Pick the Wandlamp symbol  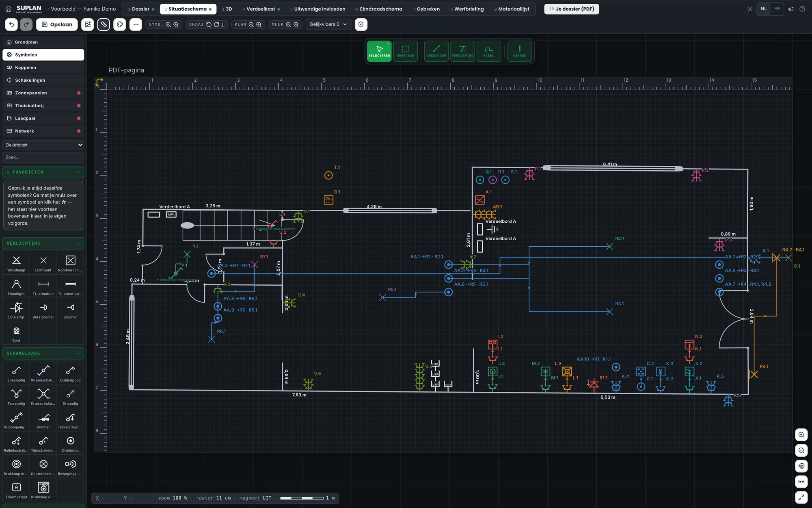pos(16,263)
